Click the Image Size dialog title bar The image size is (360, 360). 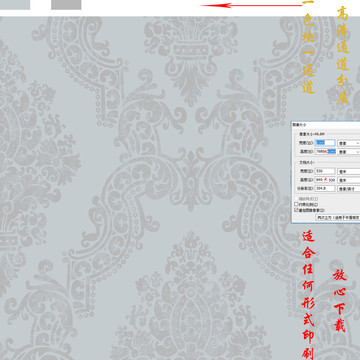click(x=326, y=124)
